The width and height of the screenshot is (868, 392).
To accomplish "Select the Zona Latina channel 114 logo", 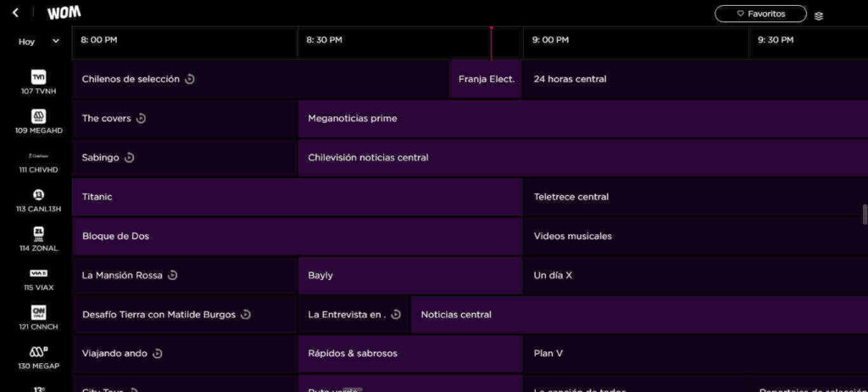I will (38, 233).
